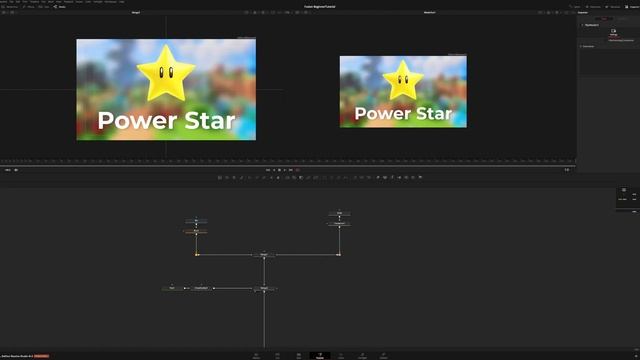Expand the Comments section in Inspector
The image size is (640, 360).
[588, 46]
